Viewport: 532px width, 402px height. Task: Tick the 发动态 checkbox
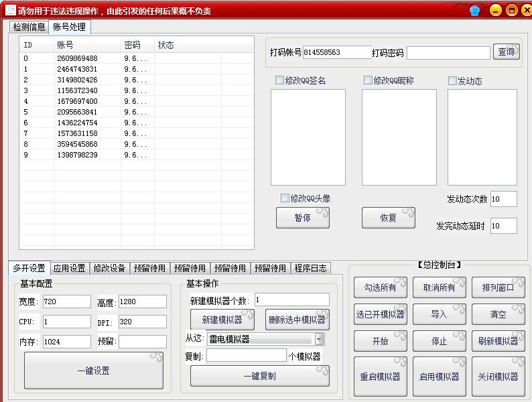[452, 81]
